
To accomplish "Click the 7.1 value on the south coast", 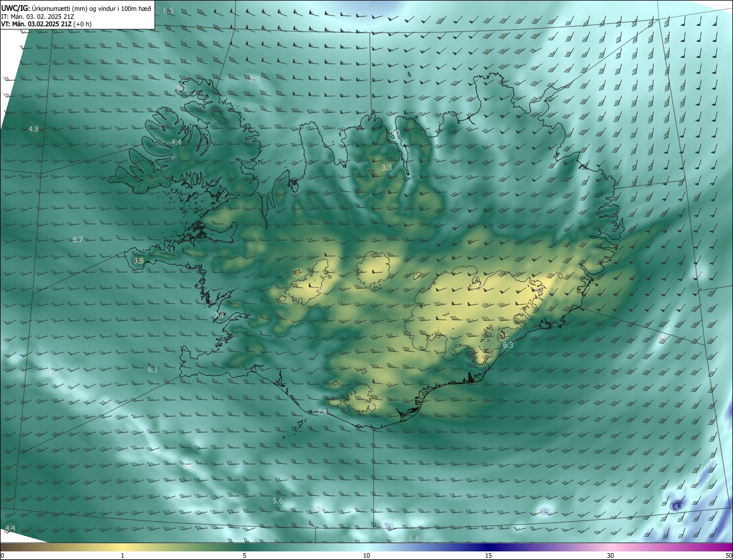I will click(x=322, y=412).
